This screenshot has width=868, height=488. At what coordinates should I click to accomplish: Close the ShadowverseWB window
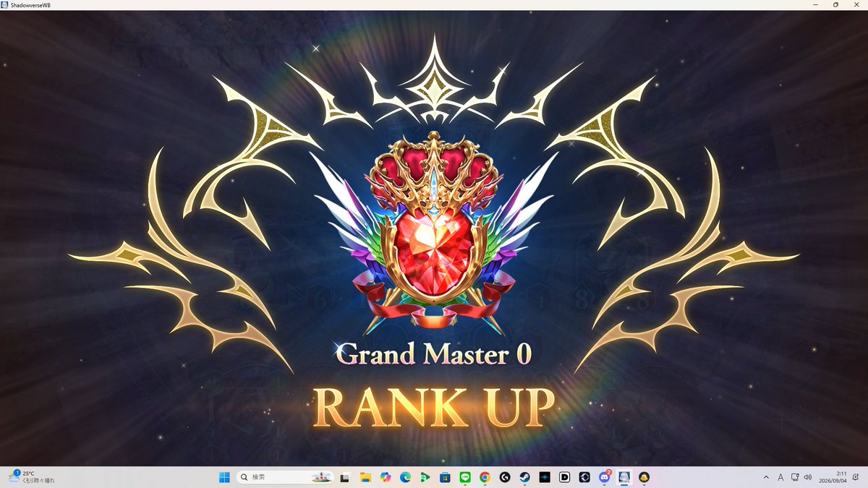click(856, 4)
